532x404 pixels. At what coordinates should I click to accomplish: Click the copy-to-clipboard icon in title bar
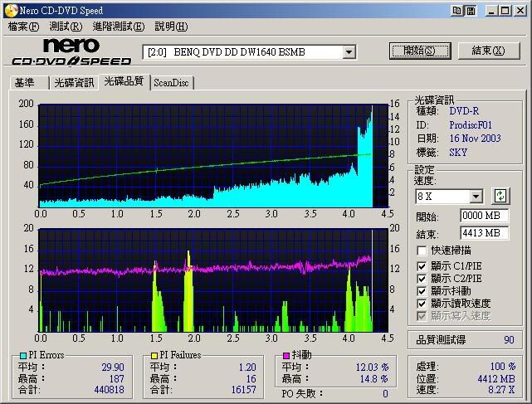tap(457, 11)
